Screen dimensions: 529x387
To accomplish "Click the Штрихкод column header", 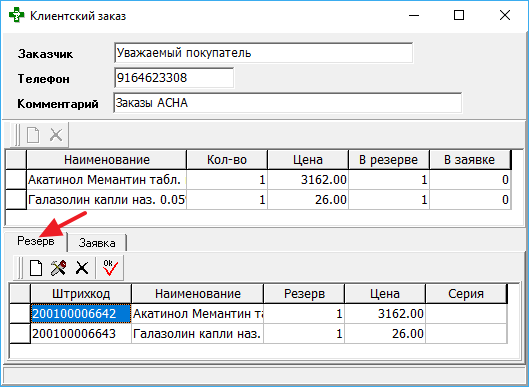I will pyautogui.click(x=81, y=294).
